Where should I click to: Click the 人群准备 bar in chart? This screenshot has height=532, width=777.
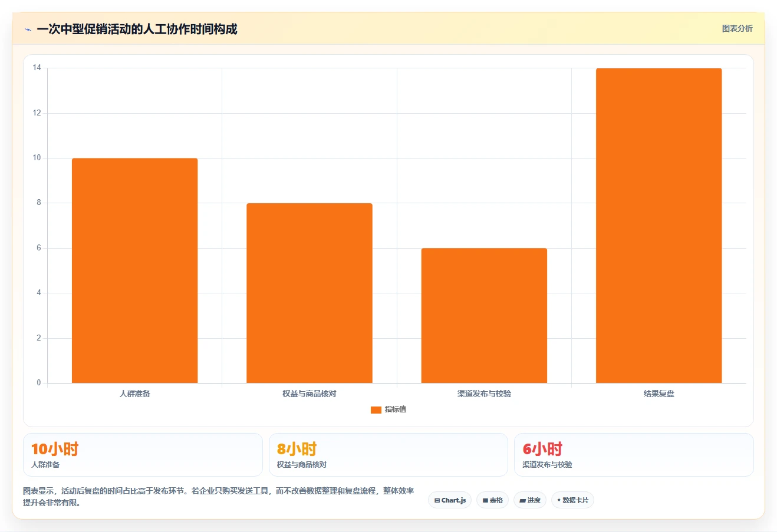tap(134, 270)
